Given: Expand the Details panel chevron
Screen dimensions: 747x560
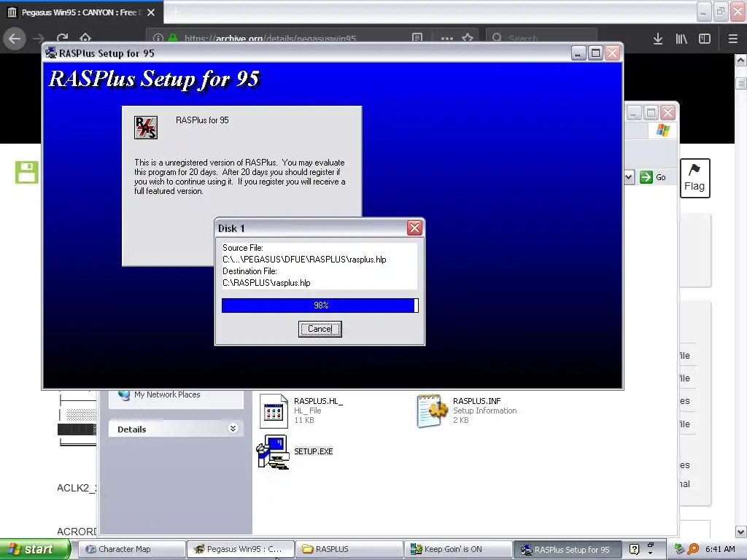Looking at the screenshot, I should [233, 429].
